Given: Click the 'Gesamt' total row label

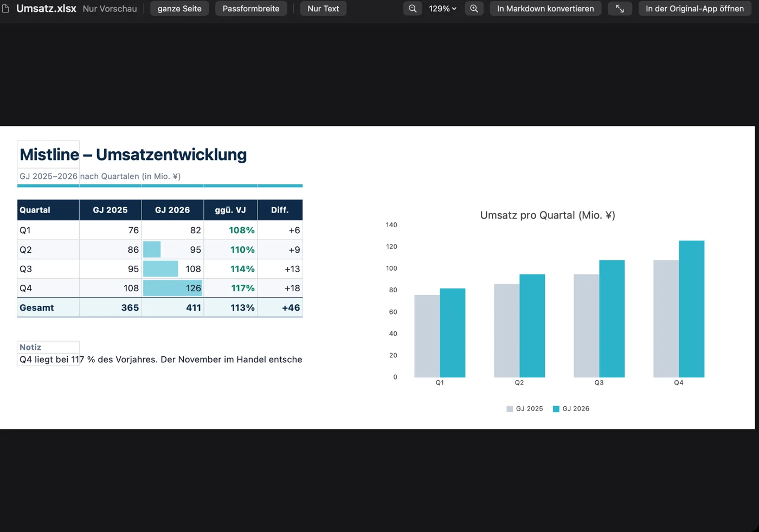Looking at the screenshot, I should coord(48,307).
